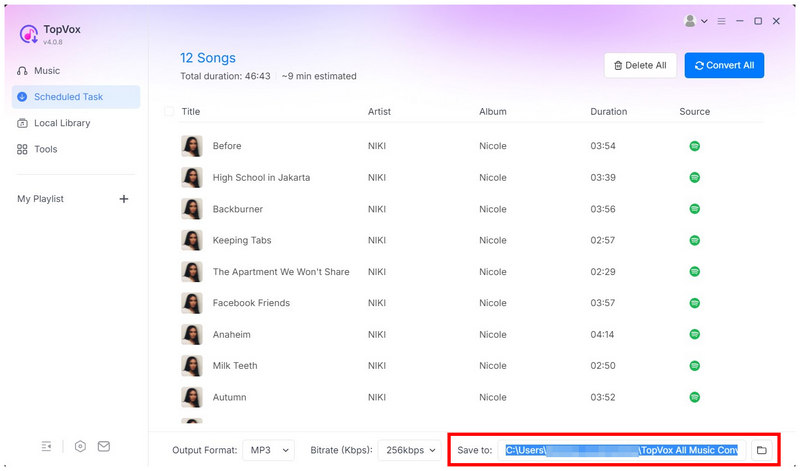Click Spotify source icon for Before
The width and height of the screenshot is (800, 471).
click(x=694, y=146)
